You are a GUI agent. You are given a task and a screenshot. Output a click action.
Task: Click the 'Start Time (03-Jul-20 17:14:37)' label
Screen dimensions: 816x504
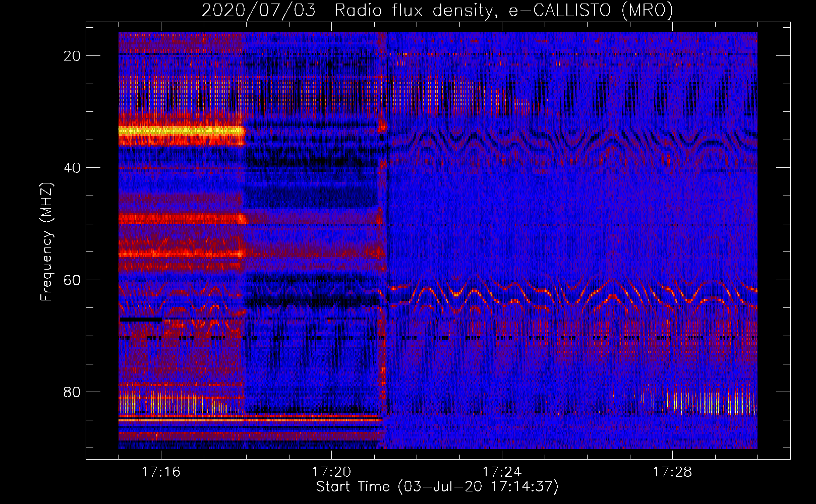437,487
